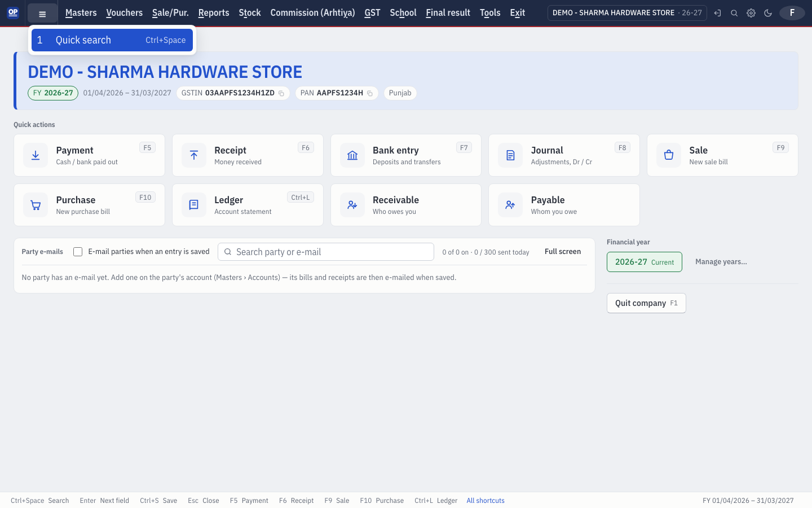The height and width of the screenshot is (508, 812).
Task: Open the Vouchers menu
Action: (124, 13)
